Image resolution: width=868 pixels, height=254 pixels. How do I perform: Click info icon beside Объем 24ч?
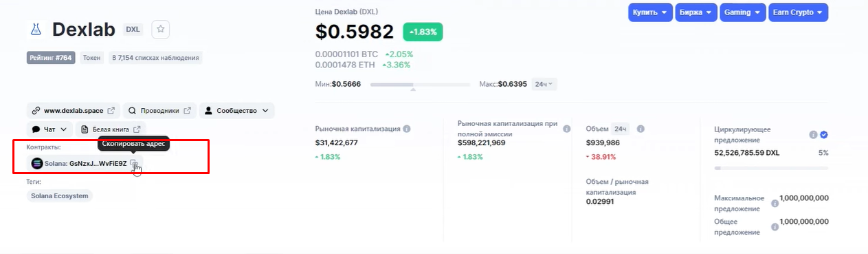pos(641,129)
